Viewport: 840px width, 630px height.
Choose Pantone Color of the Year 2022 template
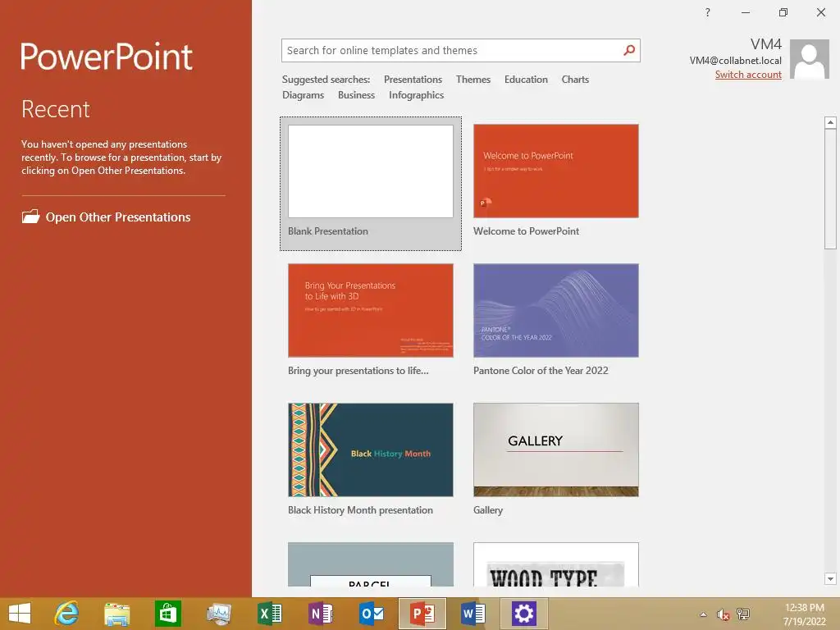tap(555, 310)
